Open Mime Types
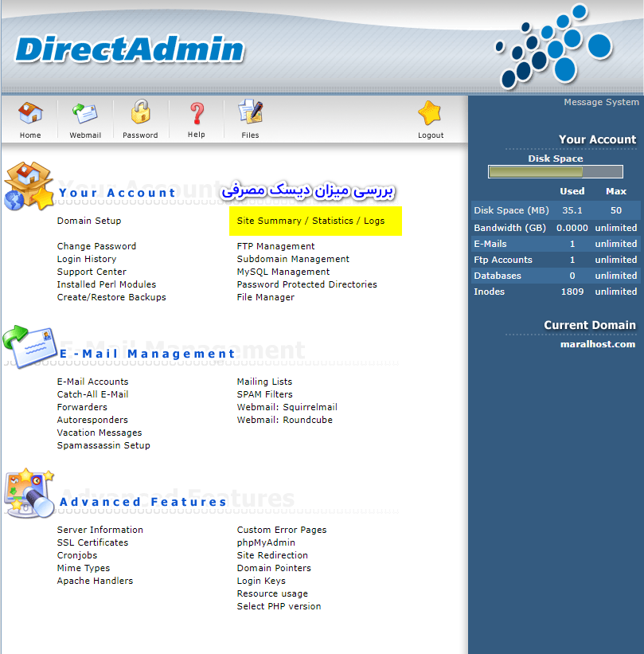644x654 pixels. point(84,568)
